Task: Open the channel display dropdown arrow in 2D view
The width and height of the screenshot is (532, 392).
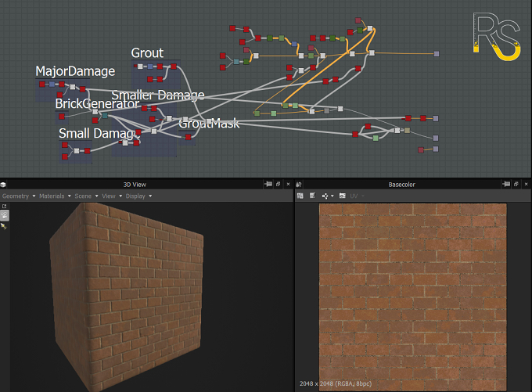Action: click(332, 196)
